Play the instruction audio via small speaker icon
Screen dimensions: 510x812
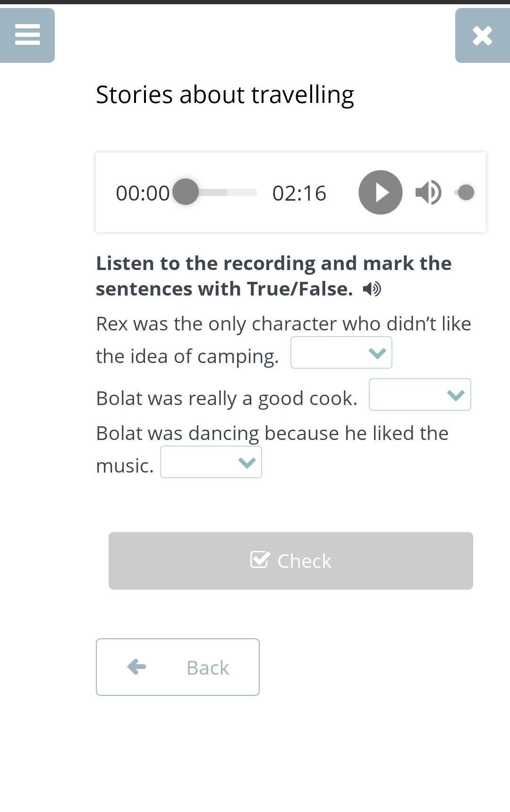[372, 289]
